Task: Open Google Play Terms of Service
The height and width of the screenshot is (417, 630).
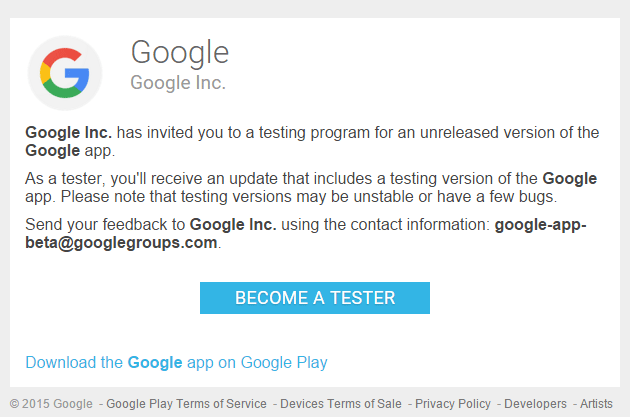Action: [186, 404]
